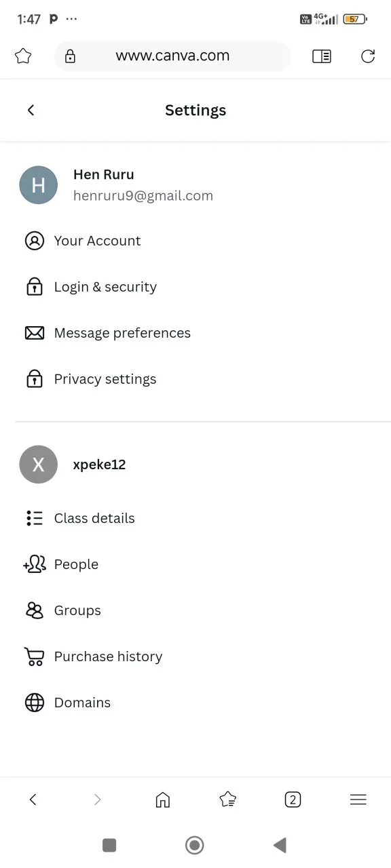Open reader mode icon in address bar
Screen dimensions: 391x868
click(x=322, y=56)
